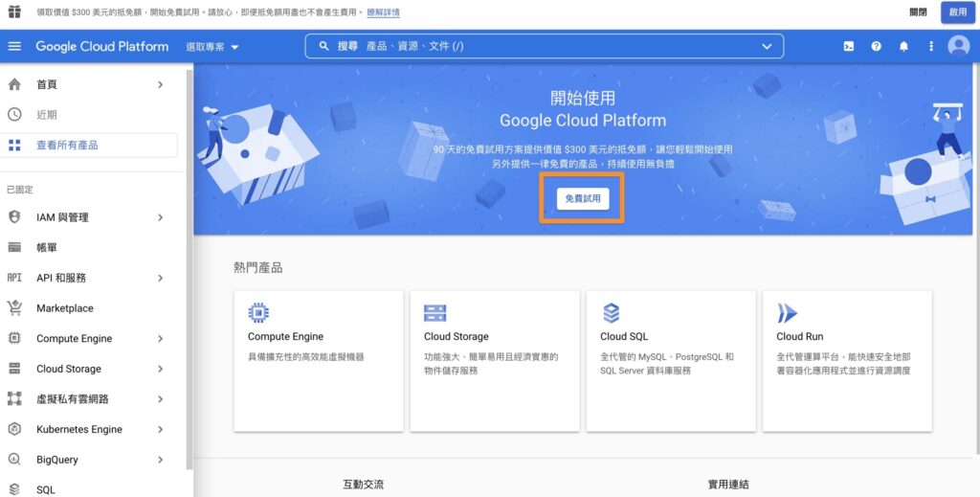
Task: Click the 啟用 button in top banner
Action: [x=957, y=11]
